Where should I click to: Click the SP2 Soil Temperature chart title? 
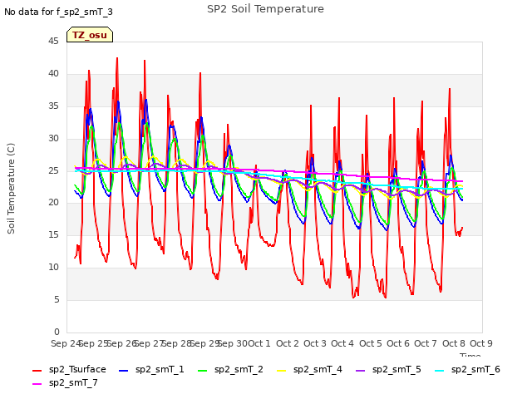(x=265, y=9)
